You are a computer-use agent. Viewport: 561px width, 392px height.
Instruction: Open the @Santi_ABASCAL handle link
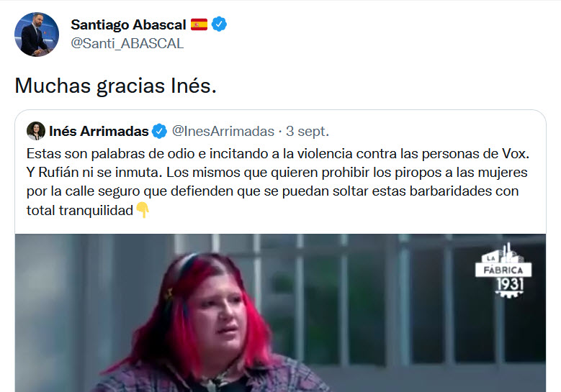[x=127, y=44]
